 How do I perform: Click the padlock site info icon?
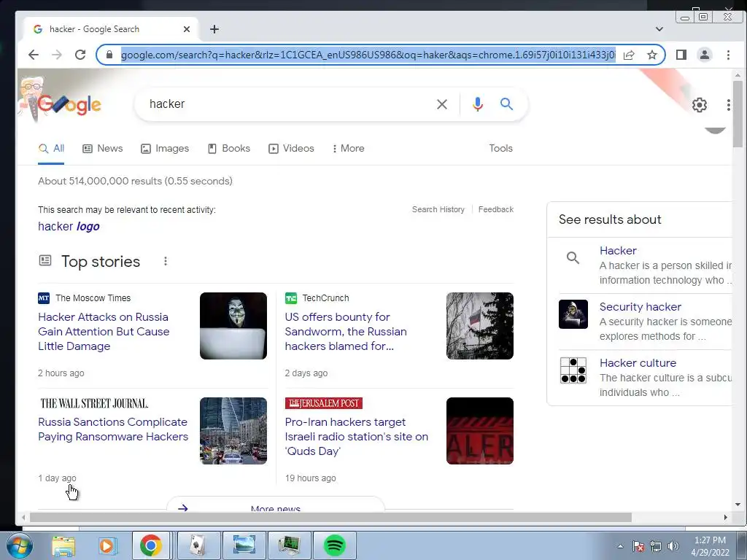(109, 55)
